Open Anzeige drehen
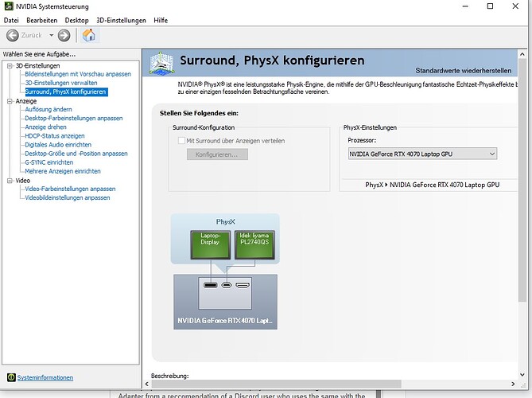 tap(45, 127)
